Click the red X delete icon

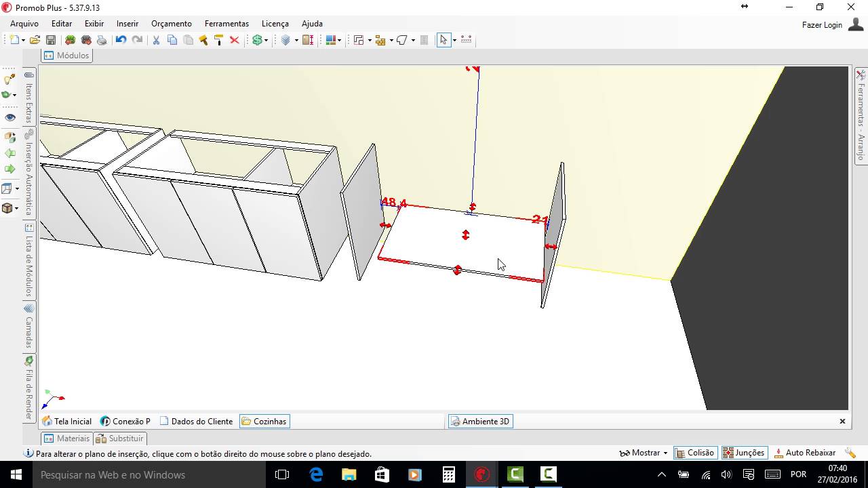[x=235, y=40]
